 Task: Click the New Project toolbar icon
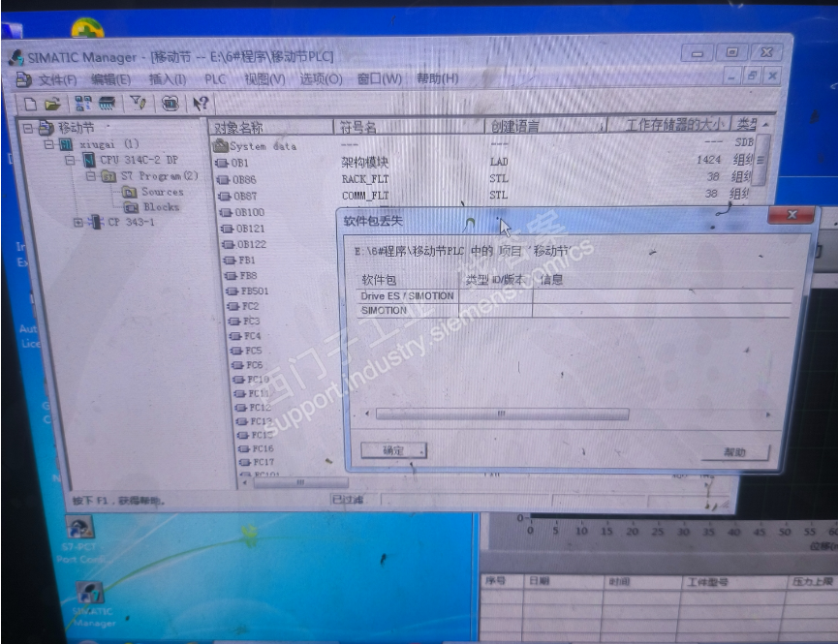coord(30,104)
